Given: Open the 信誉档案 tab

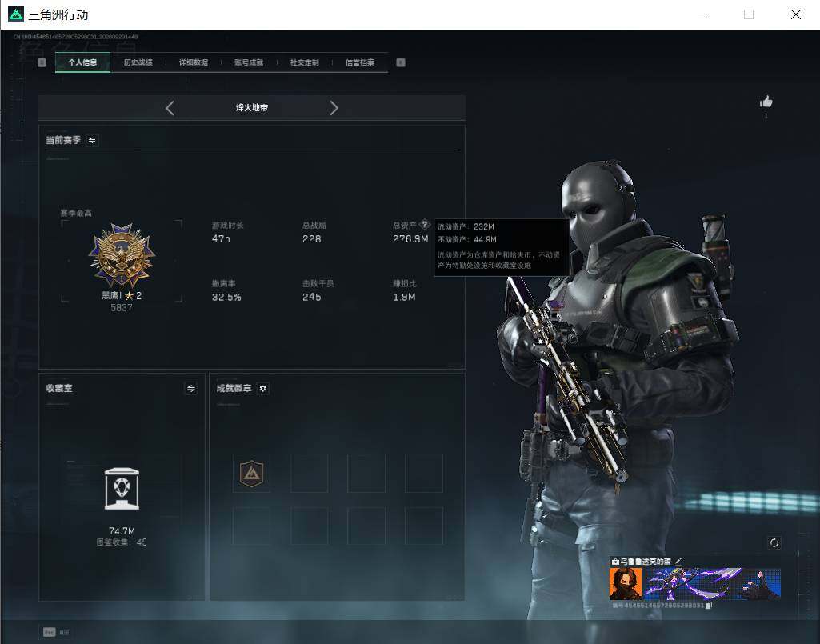Looking at the screenshot, I should click(x=360, y=62).
